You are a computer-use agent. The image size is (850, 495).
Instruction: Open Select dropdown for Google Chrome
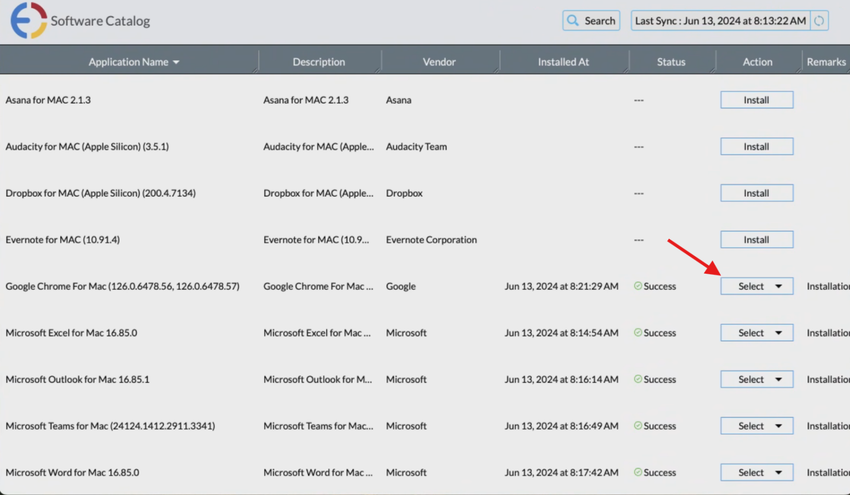(757, 287)
